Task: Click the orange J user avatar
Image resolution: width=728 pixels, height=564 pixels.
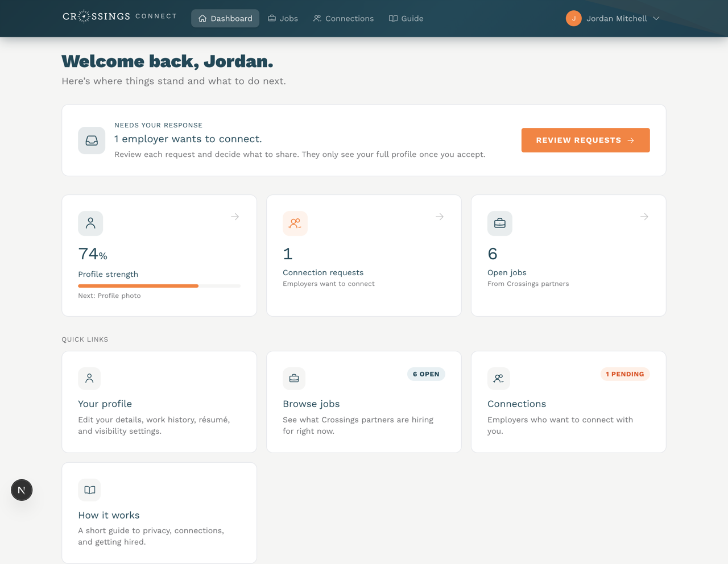Action: click(x=573, y=18)
